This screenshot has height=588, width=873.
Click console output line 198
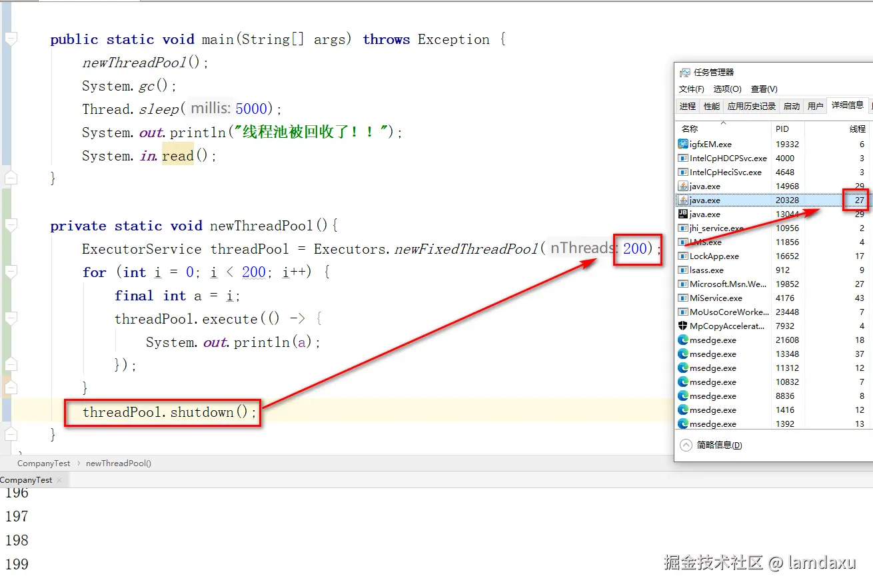point(17,541)
